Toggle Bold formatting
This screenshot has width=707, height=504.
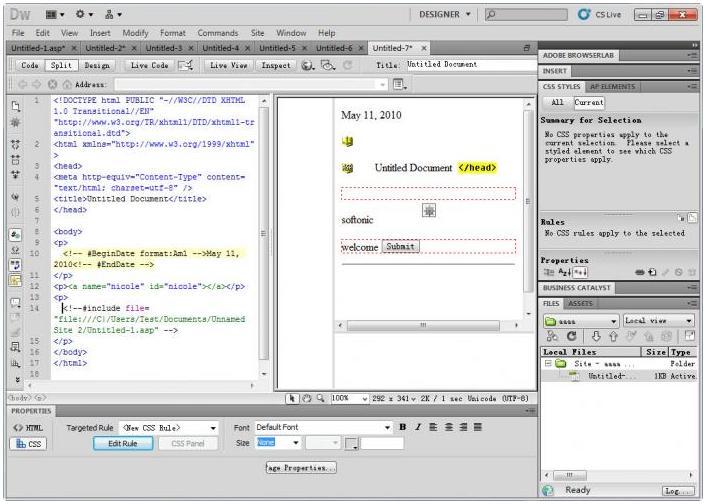(x=403, y=427)
